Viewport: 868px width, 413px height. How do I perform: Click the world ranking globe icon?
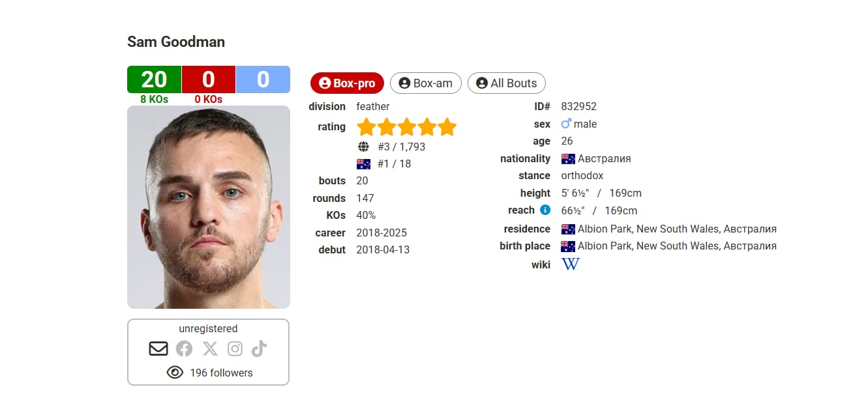(x=363, y=147)
